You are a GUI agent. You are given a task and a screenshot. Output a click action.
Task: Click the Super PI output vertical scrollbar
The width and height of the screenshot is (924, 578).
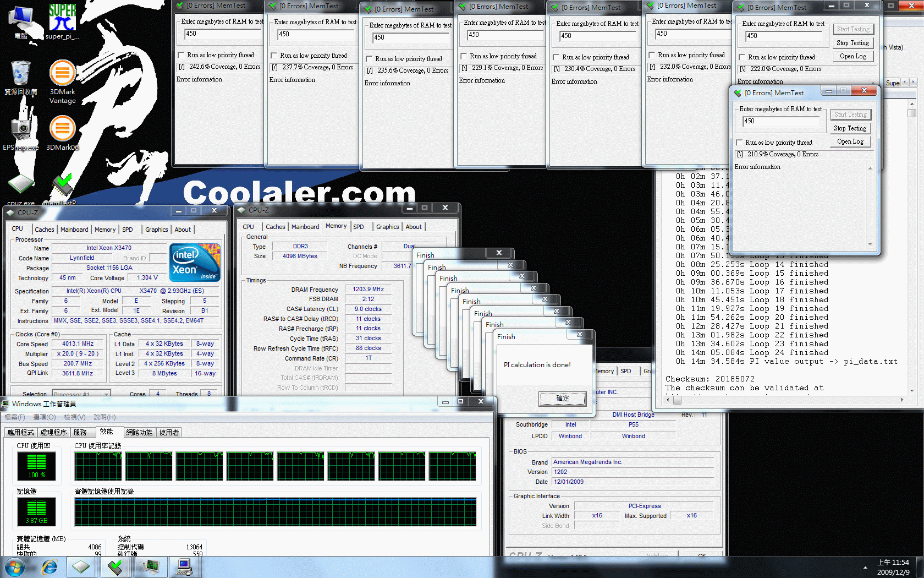pos(912,246)
